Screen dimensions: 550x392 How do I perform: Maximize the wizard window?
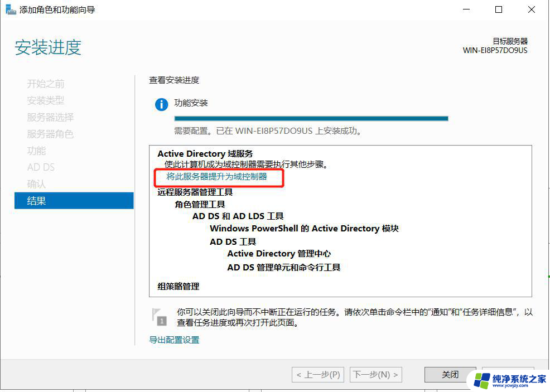click(x=499, y=9)
